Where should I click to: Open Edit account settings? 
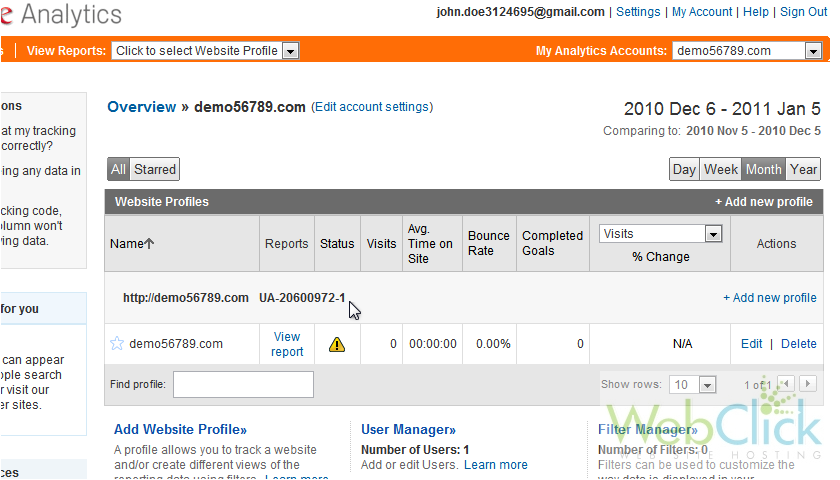(372, 107)
